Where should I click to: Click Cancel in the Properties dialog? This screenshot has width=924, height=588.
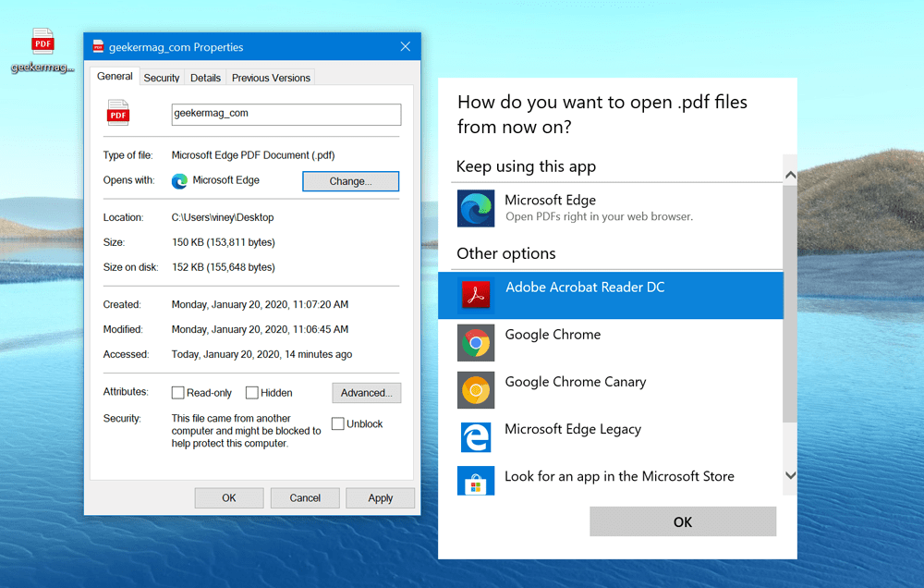tap(305, 497)
